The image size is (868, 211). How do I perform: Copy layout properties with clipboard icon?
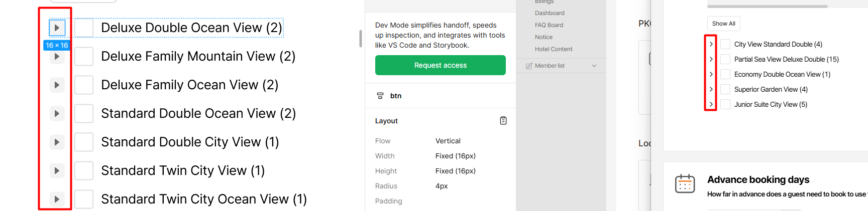(503, 121)
